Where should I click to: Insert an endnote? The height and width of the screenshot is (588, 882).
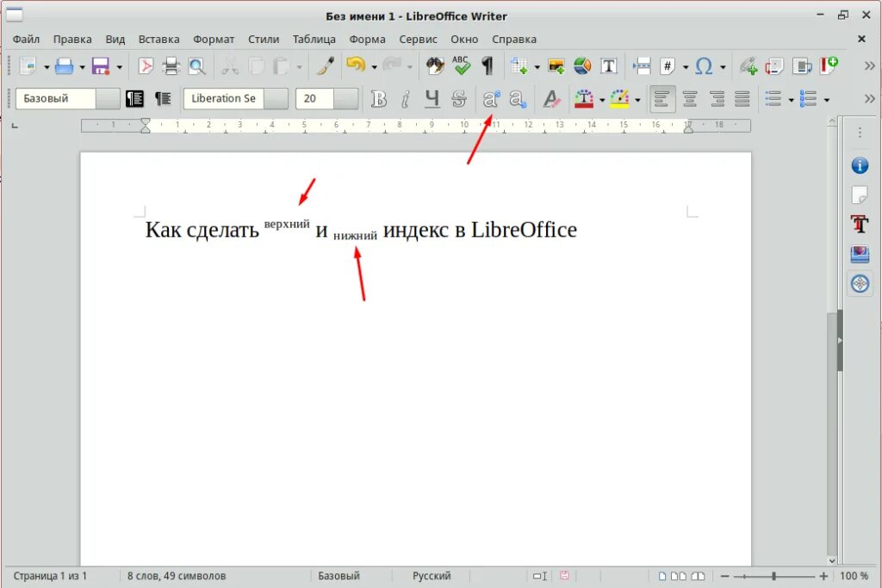pos(802,66)
